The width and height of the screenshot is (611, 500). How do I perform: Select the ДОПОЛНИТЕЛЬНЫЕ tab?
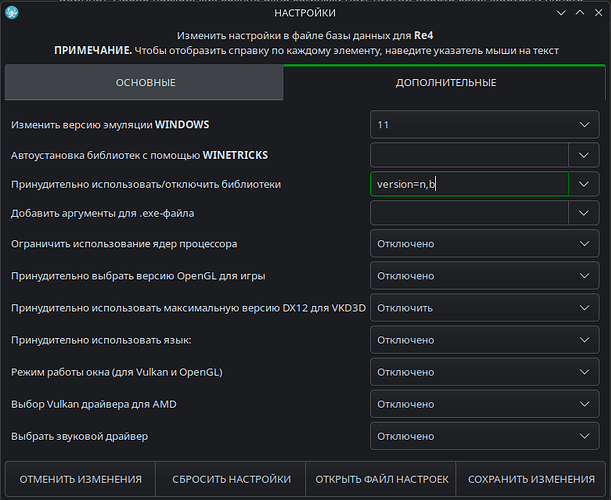pyautogui.click(x=446, y=82)
